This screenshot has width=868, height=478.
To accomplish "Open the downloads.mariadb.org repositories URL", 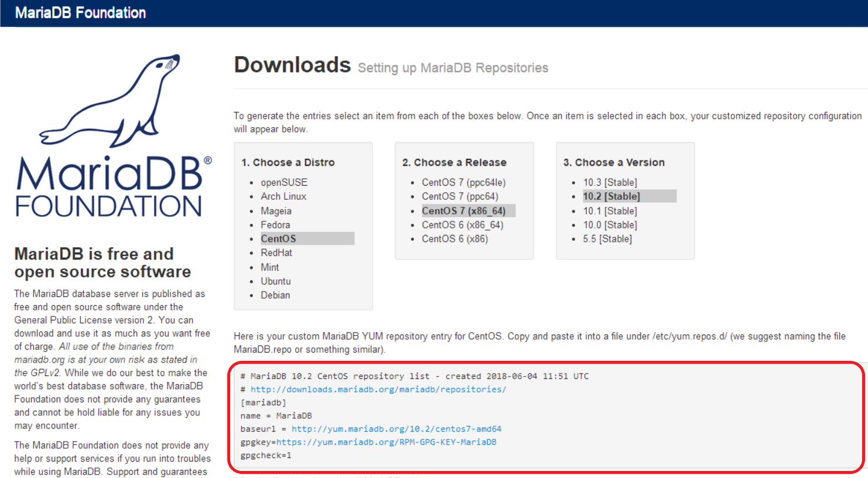I will 378,389.
